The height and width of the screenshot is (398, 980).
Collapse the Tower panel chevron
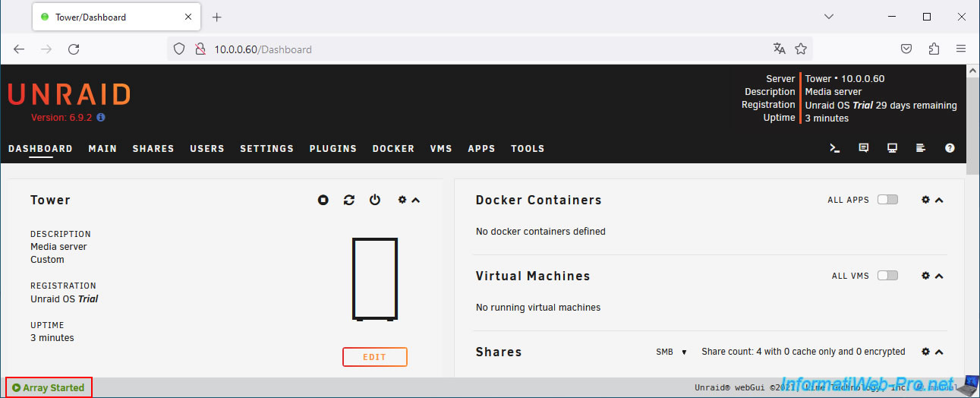coord(416,200)
